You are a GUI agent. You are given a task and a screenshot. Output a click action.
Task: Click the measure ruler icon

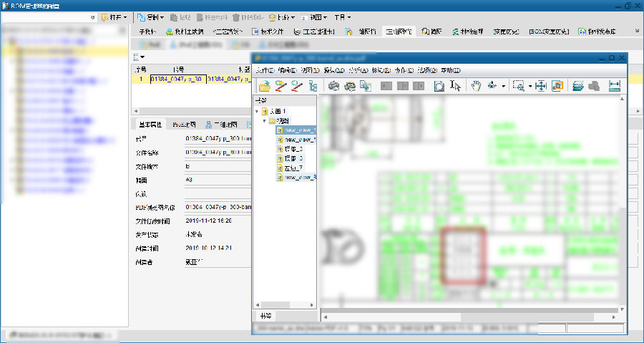(x=614, y=86)
